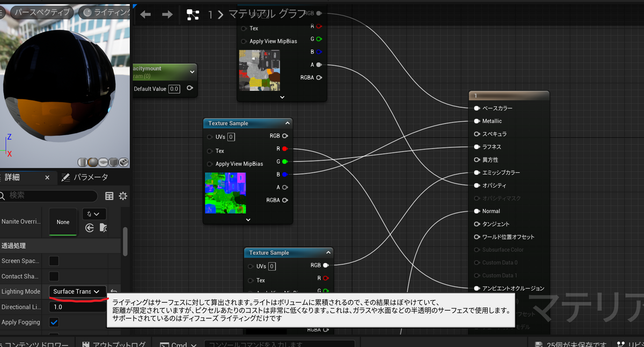Click the ラフネス input pin

[477, 146]
